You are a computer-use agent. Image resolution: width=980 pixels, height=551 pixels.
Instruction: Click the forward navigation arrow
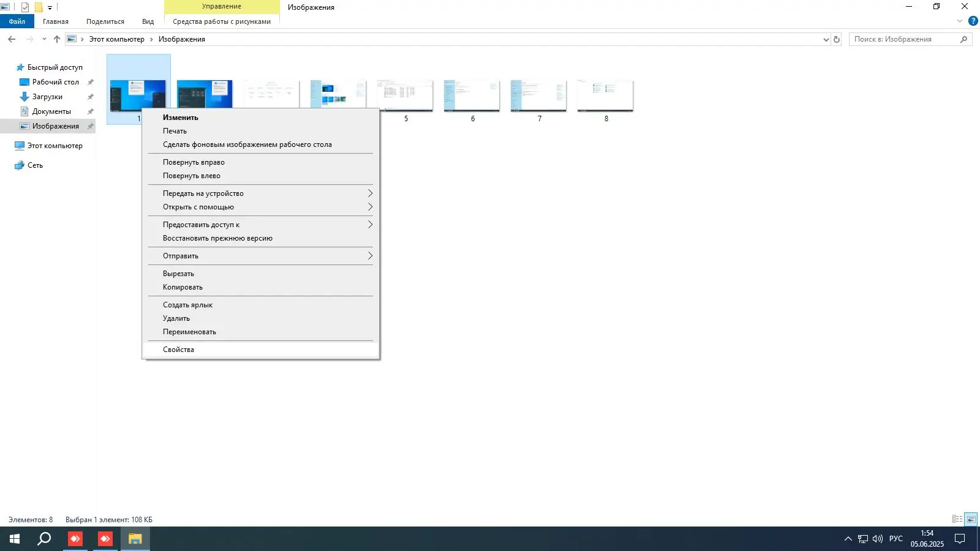[x=29, y=39]
